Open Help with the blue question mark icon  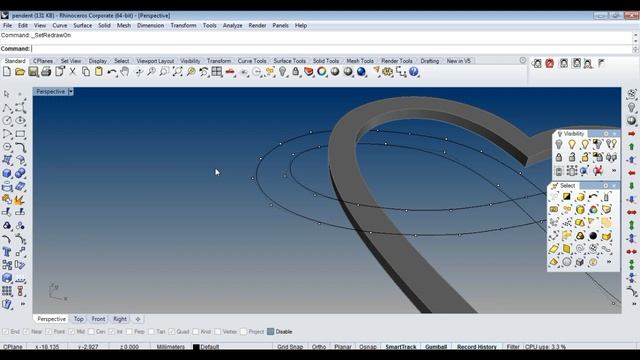pyautogui.click(x=413, y=72)
